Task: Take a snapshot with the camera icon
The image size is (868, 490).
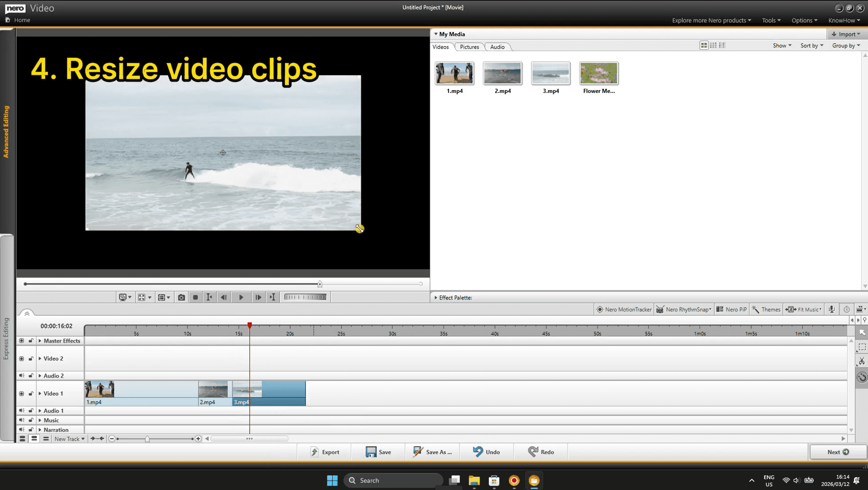Action: coord(181,297)
